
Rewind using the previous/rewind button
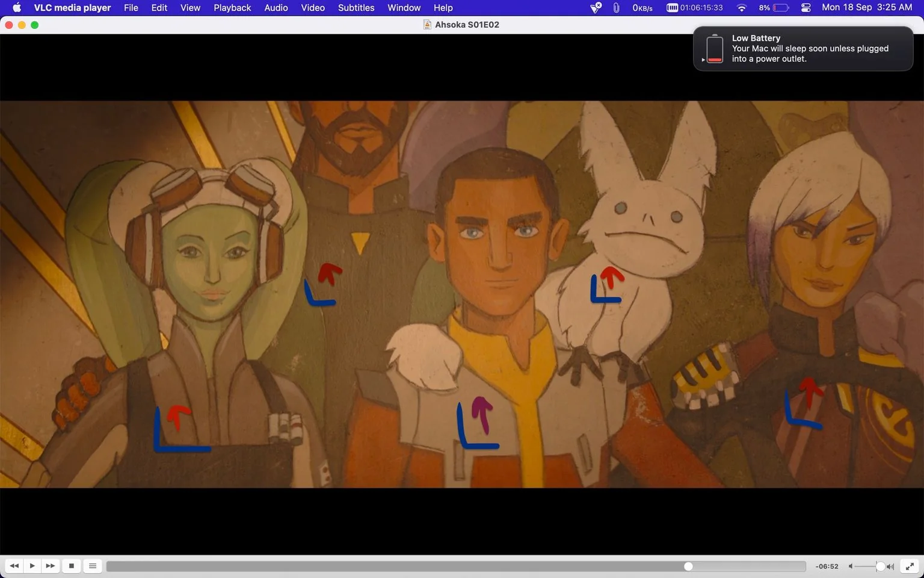tap(14, 566)
